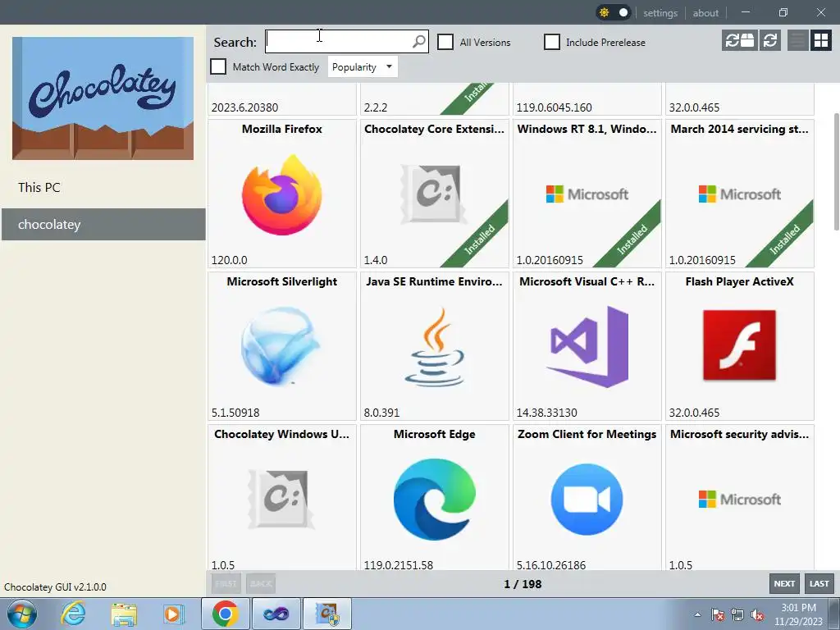The width and height of the screenshot is (840, 630).
Task: Click the Firefox logo icon
Action: [282, 194]
